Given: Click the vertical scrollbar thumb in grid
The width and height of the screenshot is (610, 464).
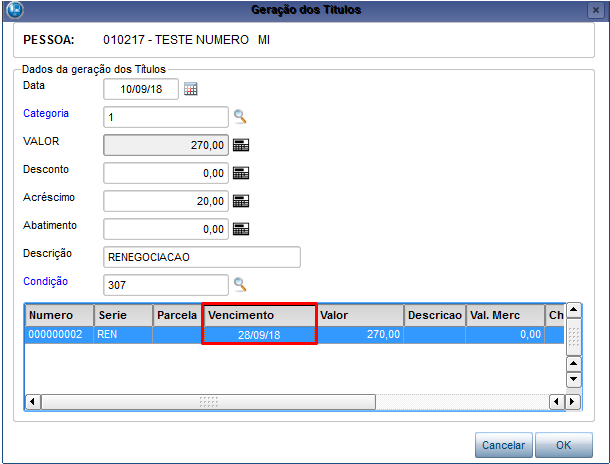Looking at the screenshot, I should [x=574, y=337].
